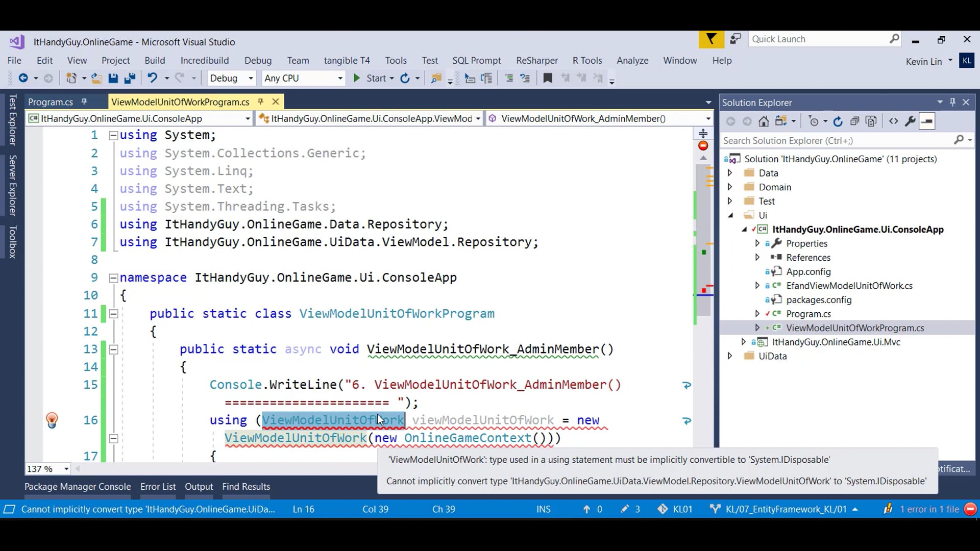Open the Debug configuration dropdown
980x551 pixels.
251,78
